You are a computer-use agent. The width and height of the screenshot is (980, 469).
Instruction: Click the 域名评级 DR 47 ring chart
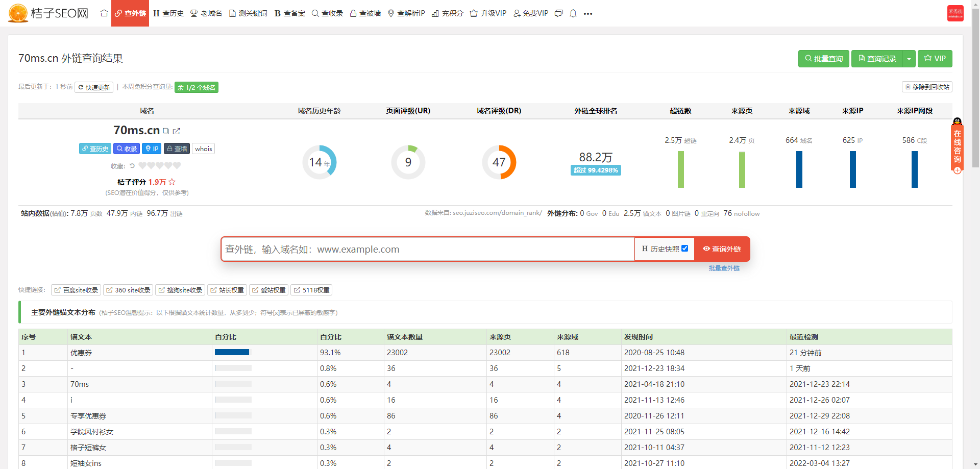[x=499, y=162]
